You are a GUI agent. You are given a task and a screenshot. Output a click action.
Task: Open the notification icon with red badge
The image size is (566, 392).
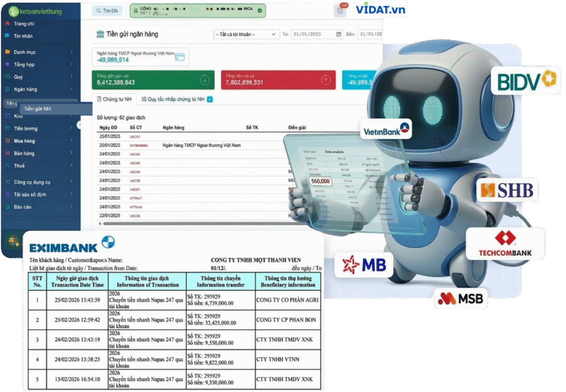tap(340, 10)
